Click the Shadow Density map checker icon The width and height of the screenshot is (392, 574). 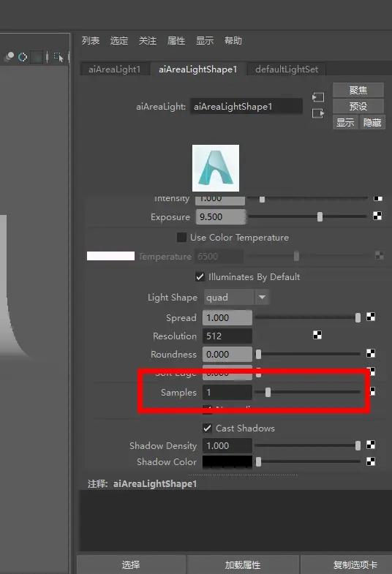(371, 445)
